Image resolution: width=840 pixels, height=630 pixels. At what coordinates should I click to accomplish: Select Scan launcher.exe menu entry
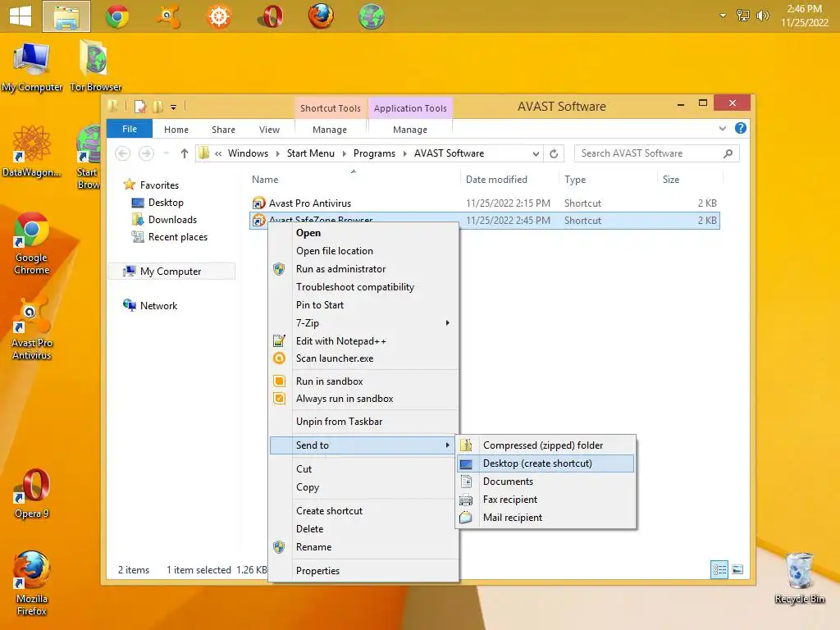coord(363,358)
